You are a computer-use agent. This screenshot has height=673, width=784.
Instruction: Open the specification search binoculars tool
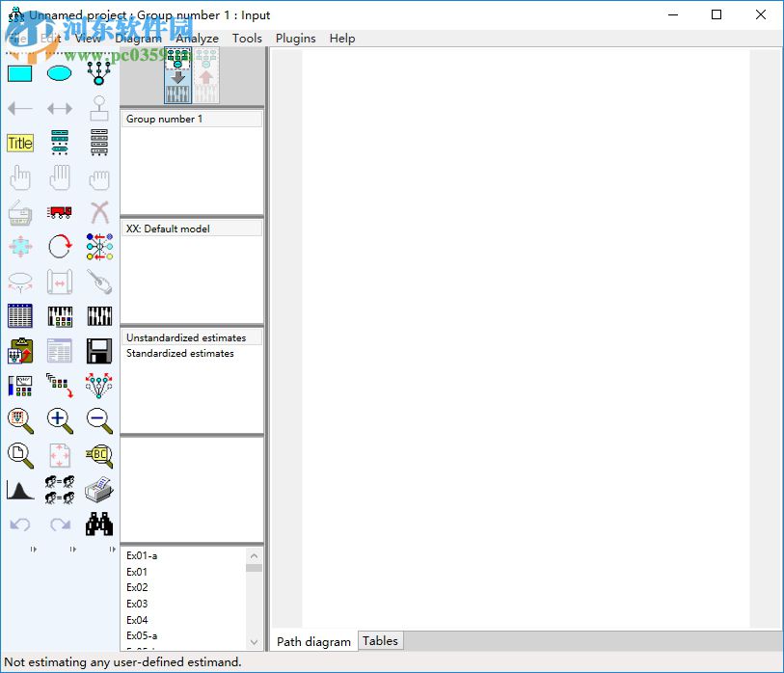(99, 524)
